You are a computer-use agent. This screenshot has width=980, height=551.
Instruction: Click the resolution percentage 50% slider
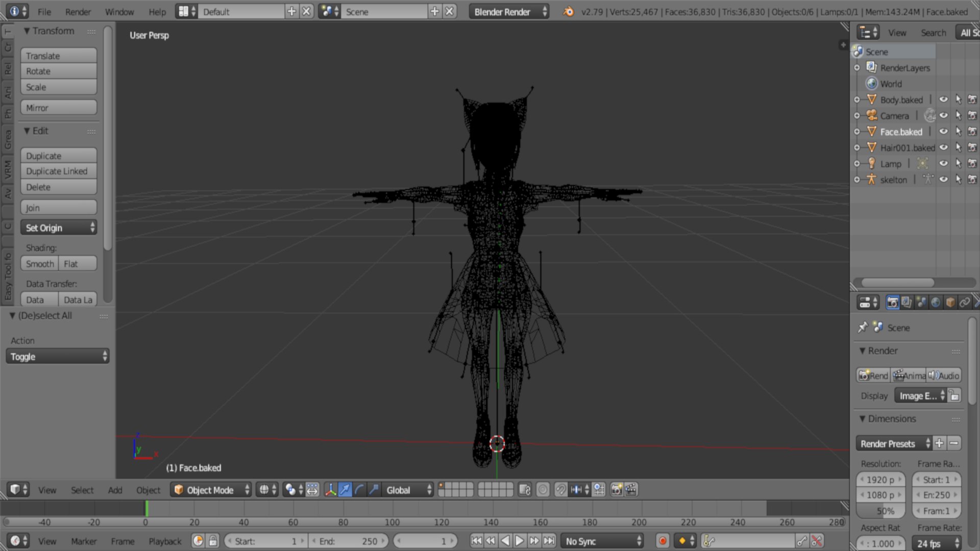click(880, 511)
